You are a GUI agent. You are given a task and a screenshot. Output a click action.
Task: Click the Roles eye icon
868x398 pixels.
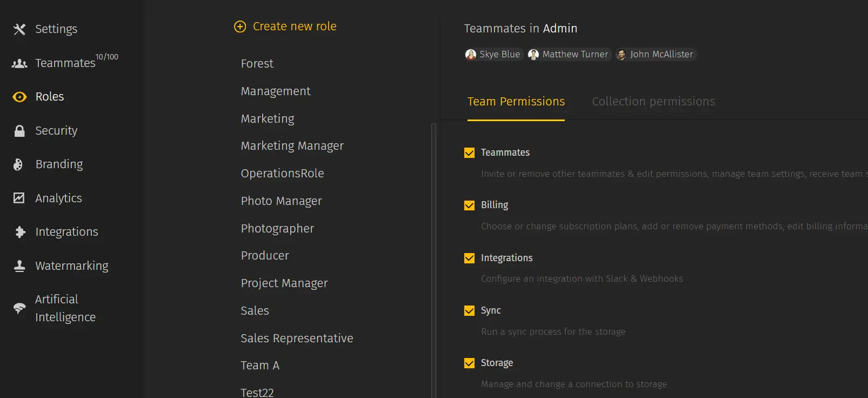tap(19, 97)
